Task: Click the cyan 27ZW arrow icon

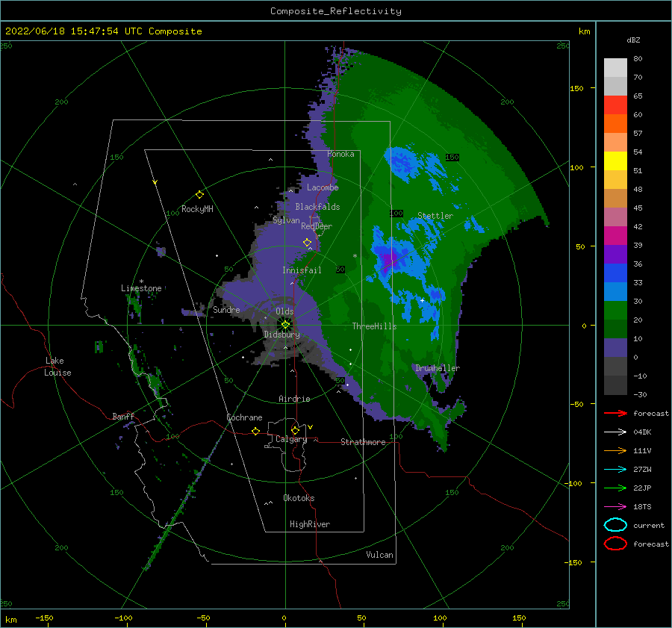Action: pos(615,470)
